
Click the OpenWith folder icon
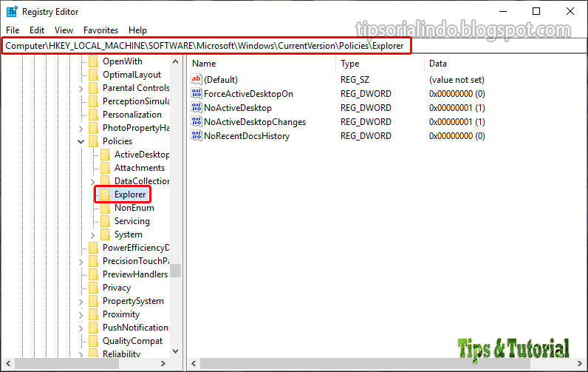(93, 61)
